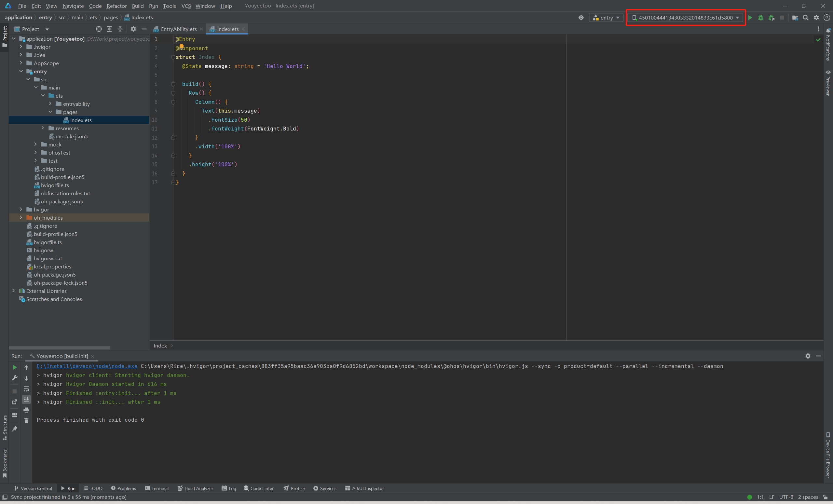
Task: Click the target icon left of entry selector
Action: (x=581, y=18)
